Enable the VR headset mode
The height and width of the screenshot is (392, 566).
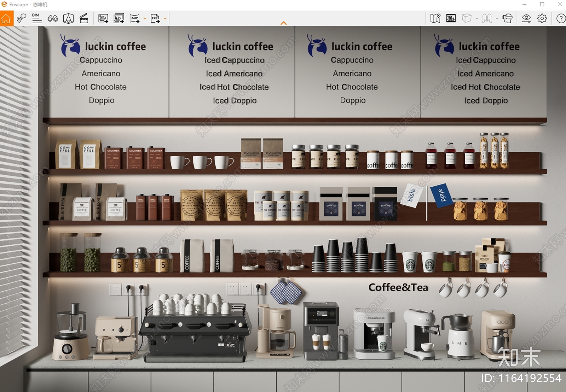(x=507, y=18)
